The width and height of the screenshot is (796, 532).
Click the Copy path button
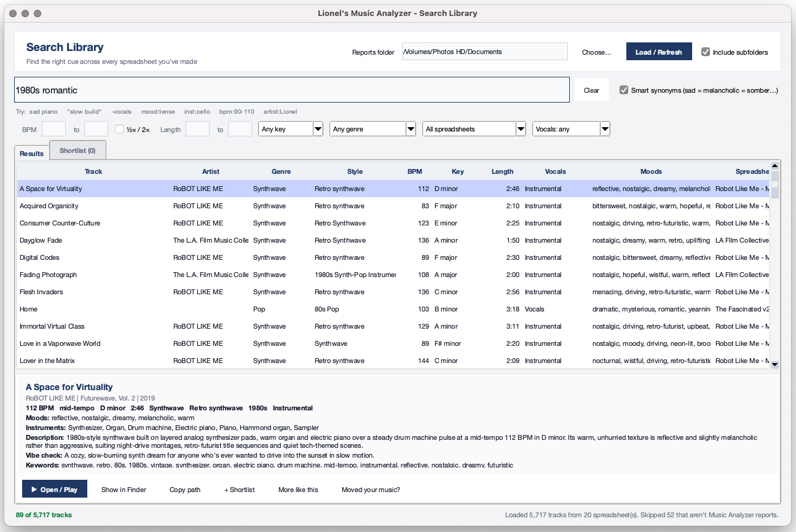coord(185,490)
